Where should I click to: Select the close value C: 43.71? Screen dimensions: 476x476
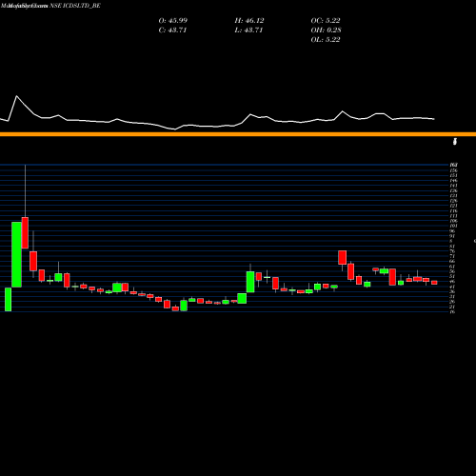click(173, 30)
